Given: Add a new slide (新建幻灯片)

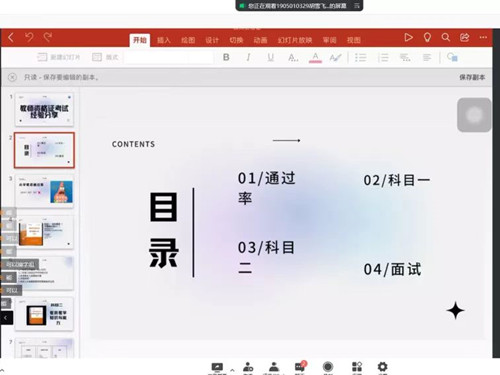Looking at the screenshot, I should (x=59, y=57).
